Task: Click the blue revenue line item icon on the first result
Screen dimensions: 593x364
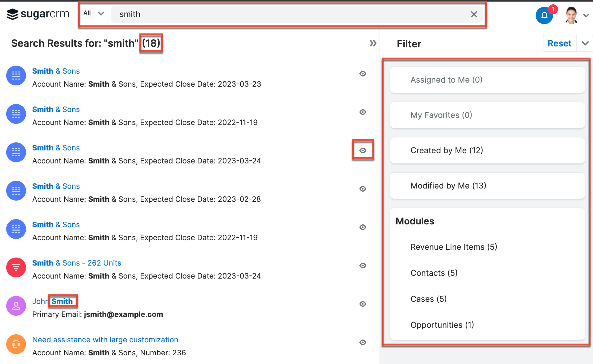Action: pyautogui.click(x=16, y=75)
